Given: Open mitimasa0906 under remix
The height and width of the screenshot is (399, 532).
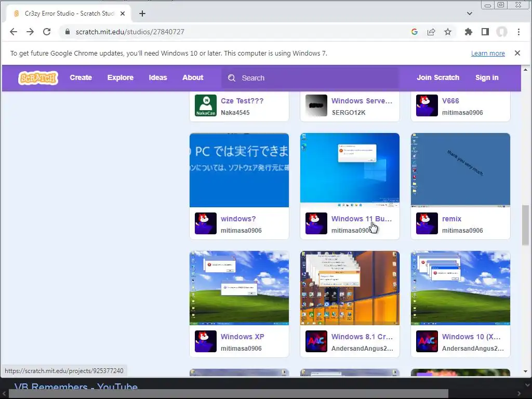Looking at the screenshot, I should pos(462,230).
